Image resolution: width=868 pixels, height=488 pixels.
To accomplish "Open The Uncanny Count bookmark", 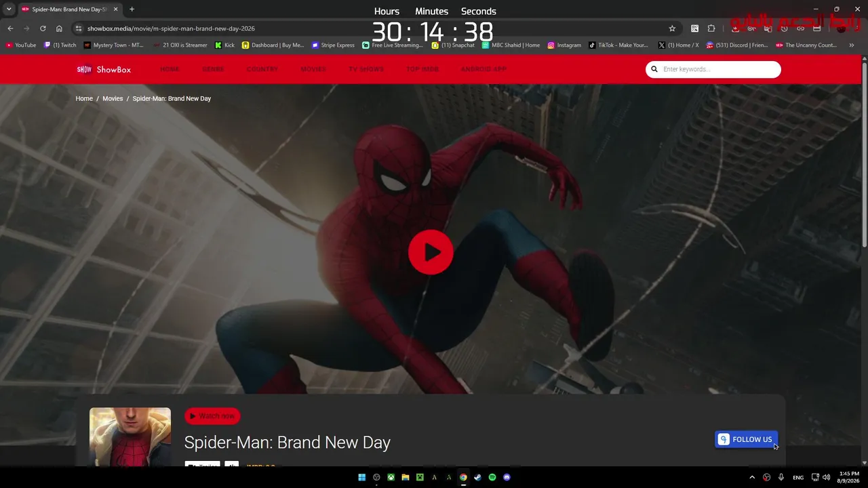I will tap(806, 45).
